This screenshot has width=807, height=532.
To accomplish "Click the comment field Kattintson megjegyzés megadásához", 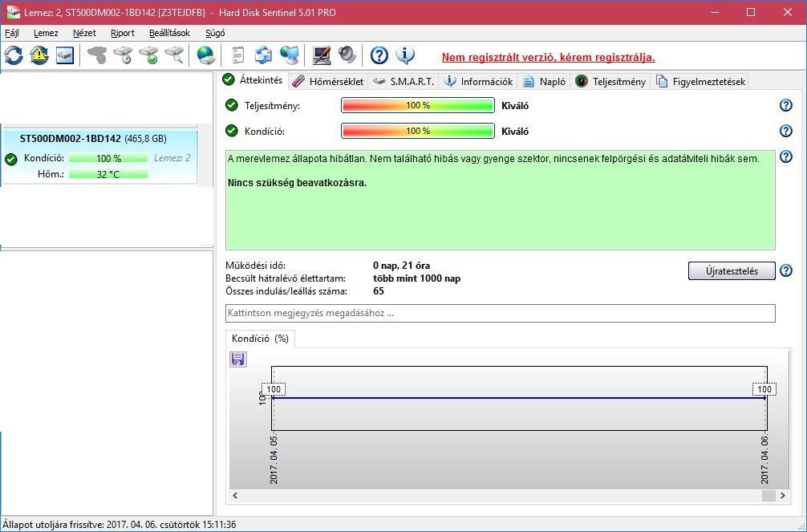I will click(x=501, y=313).
